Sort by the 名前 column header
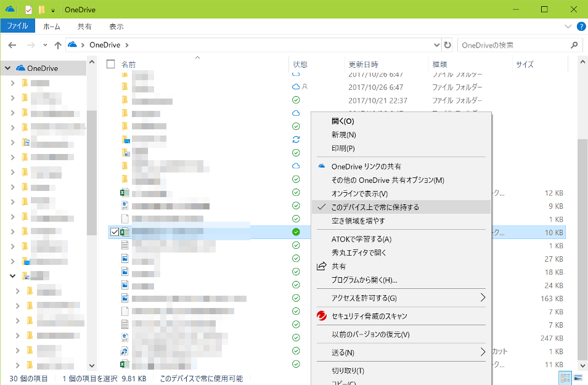Viewport: 588px width, 385px height. click(x=129, y=65)
